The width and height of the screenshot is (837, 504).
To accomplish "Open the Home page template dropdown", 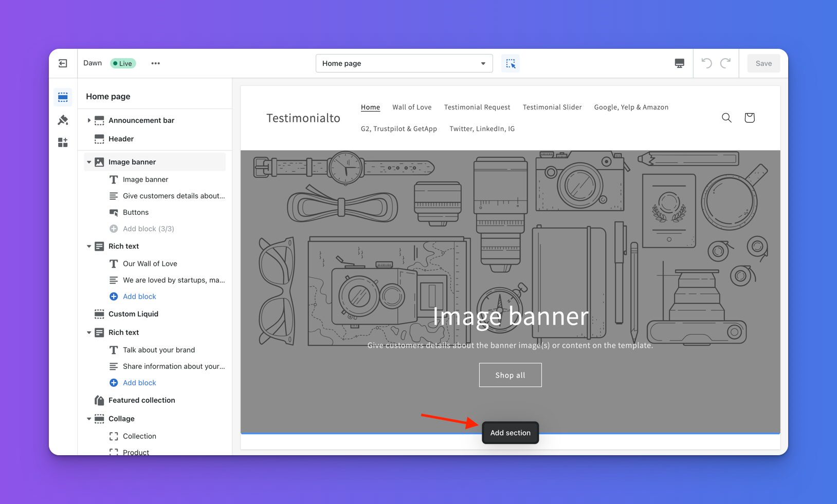I will (x=404, y=63).
